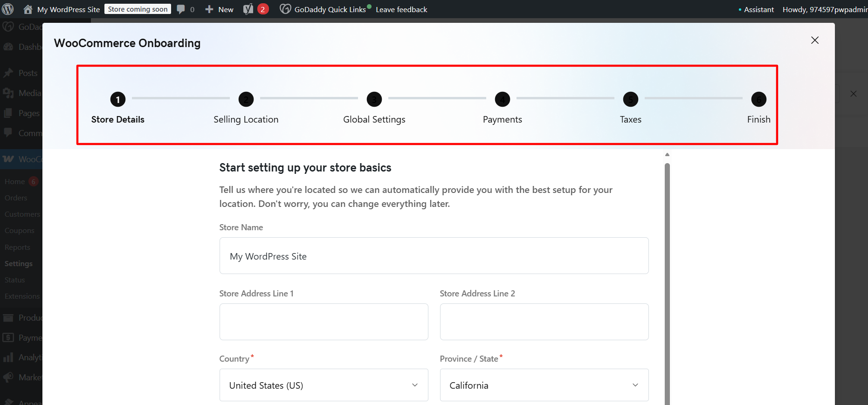Click the Dashboard icon in sidebar

[x=8, y=47]
